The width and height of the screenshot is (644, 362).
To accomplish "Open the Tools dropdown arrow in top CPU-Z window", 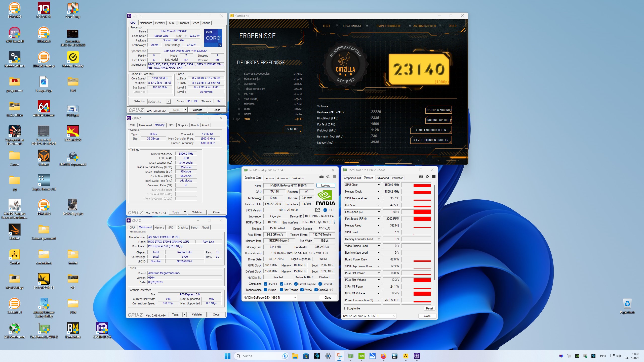I will [x=185, y=110].
